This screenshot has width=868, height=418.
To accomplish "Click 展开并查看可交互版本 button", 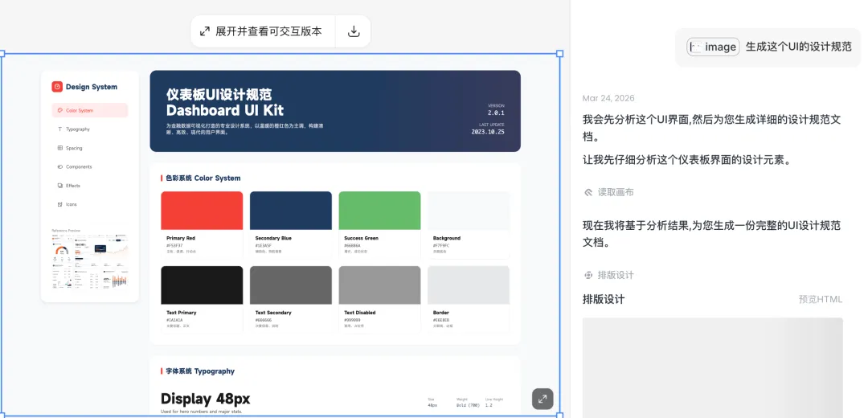I will pyautogui.click(x=262, y=31).
